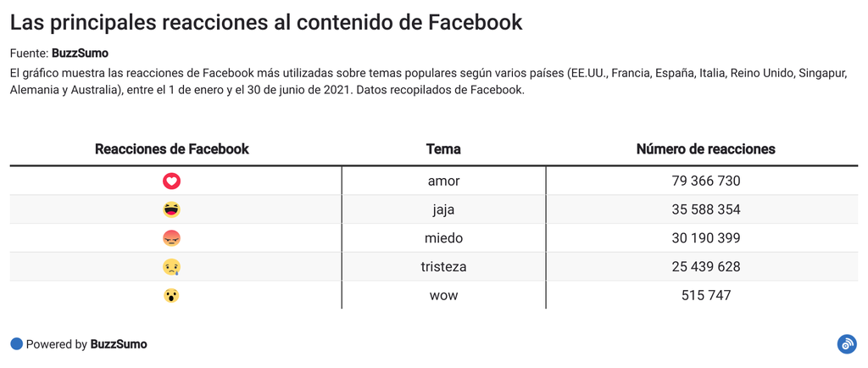Select the jaja topic cell

(x=443, y=209)
